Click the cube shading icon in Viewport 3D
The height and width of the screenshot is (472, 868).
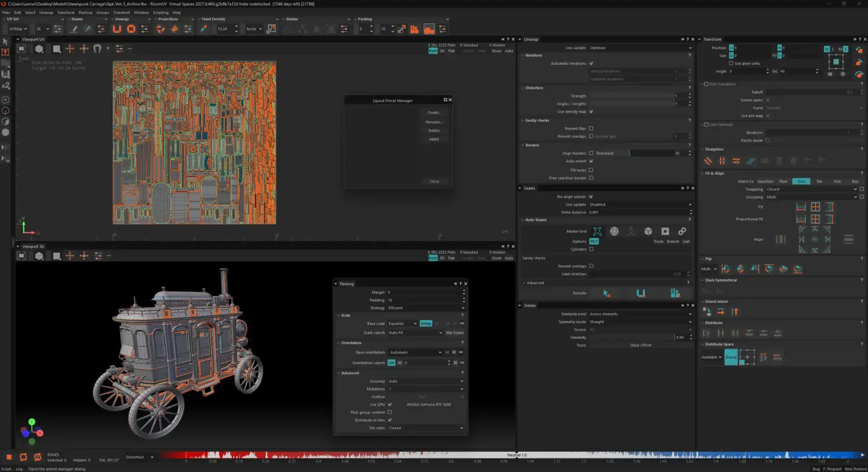pos(39,256)
